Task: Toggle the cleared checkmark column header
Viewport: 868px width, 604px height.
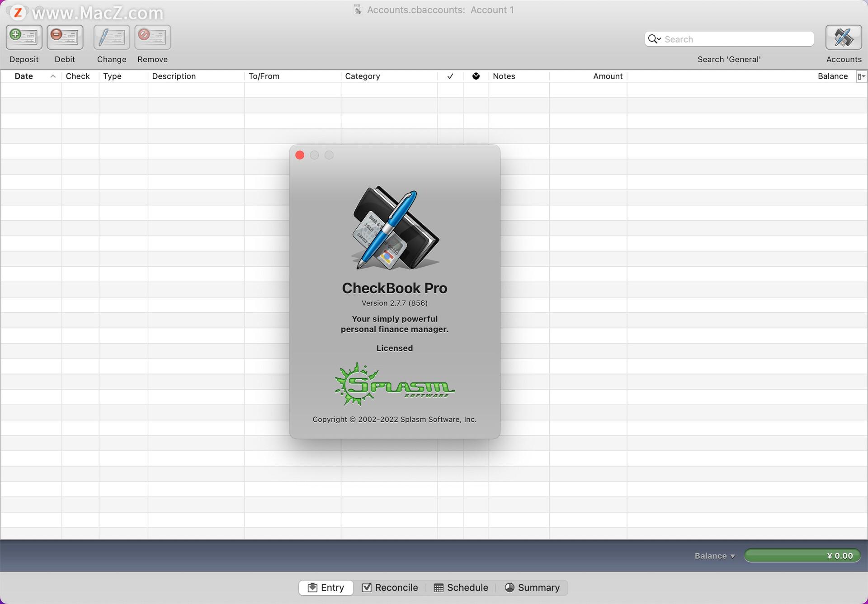Action: [x=449, y=76]
